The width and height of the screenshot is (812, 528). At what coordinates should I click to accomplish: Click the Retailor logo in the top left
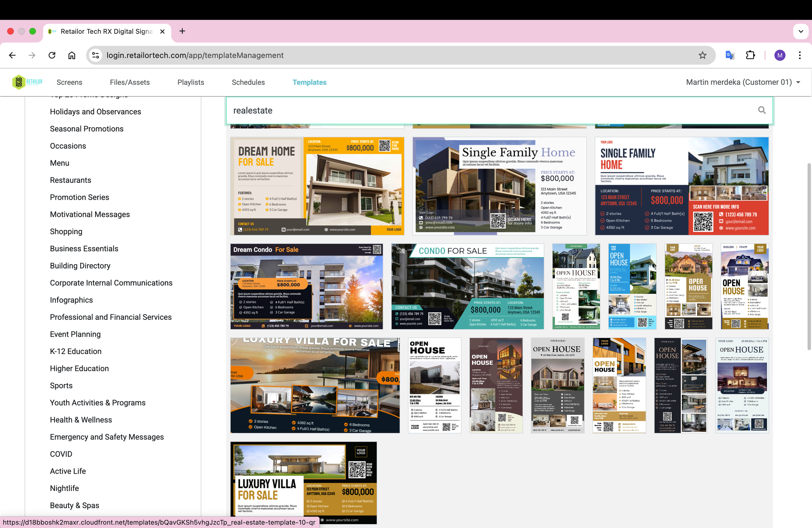(x=27, y=82)
